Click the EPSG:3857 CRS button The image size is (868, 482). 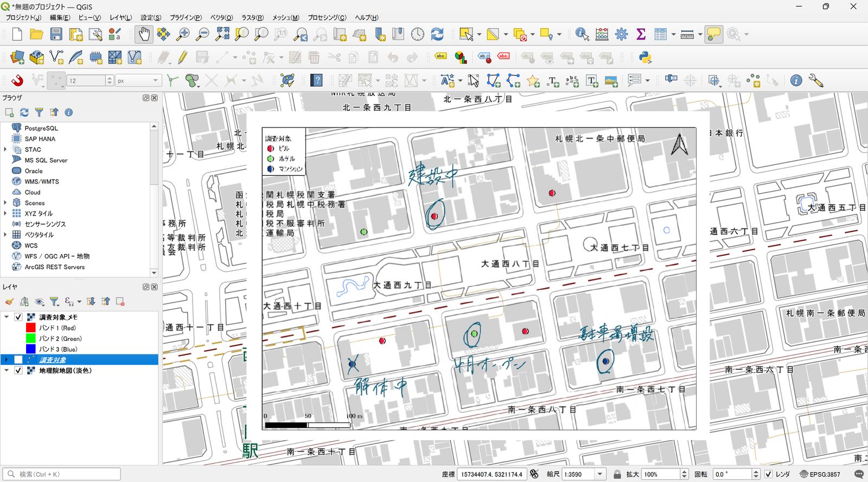(x=820, y=474)
